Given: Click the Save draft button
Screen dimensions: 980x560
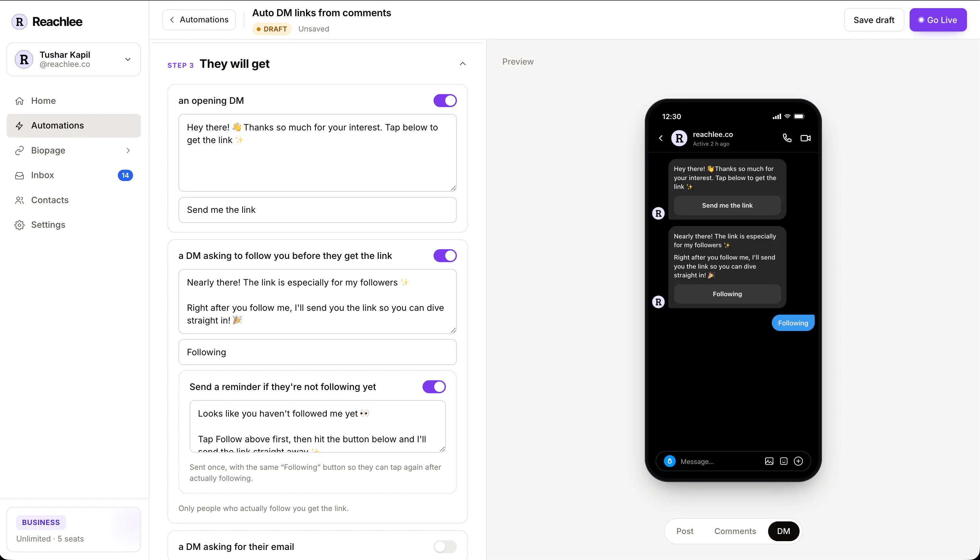Looking at the screenshot, I should (874, 20).
